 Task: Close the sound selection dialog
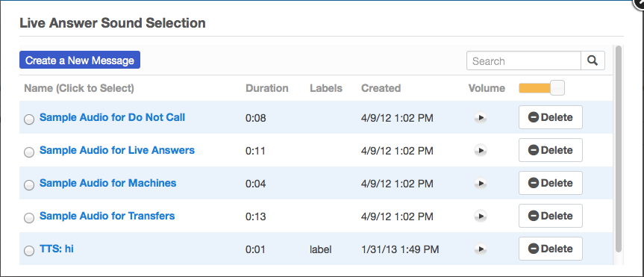point(639,2)
